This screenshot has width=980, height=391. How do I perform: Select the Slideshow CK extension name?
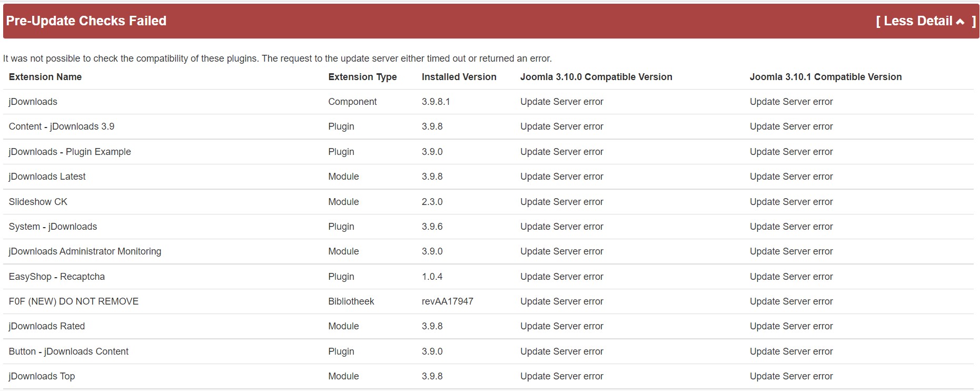click(38, 202)
